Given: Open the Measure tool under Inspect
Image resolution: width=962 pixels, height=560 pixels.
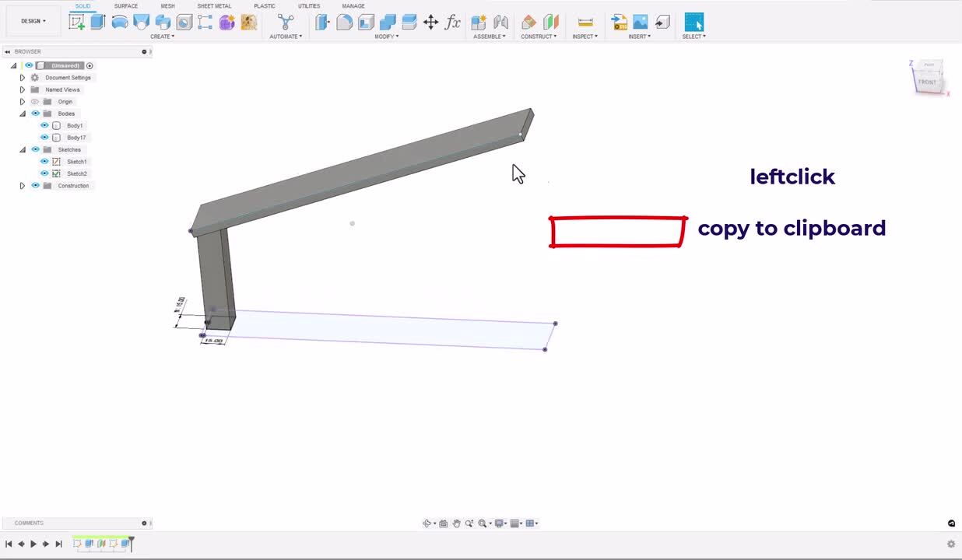Looking at the screenshot, I should point(585,22).
